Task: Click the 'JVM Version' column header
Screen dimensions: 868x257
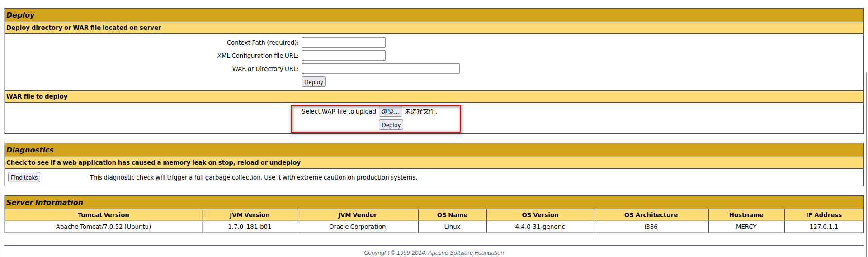Action: coord(250,215)
